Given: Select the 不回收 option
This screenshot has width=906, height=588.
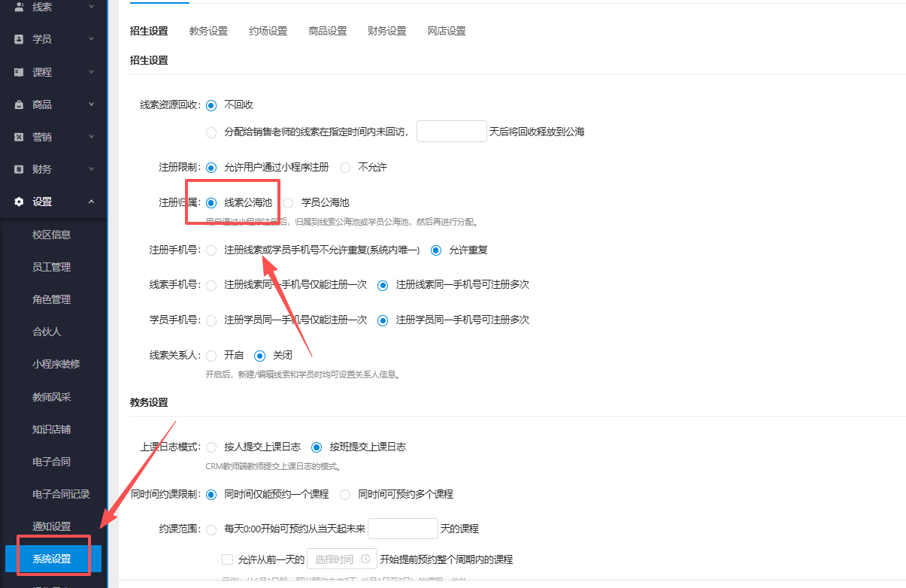Looking at the screenshot, I should point(211,105).
